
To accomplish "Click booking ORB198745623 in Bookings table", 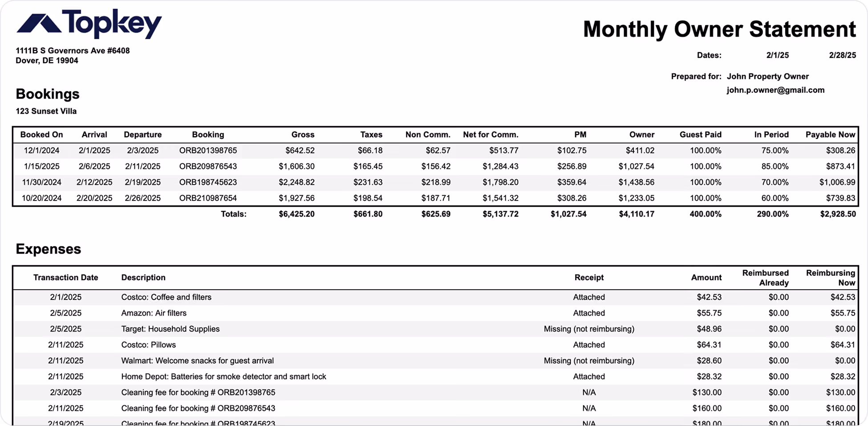I will coord(208,182).
